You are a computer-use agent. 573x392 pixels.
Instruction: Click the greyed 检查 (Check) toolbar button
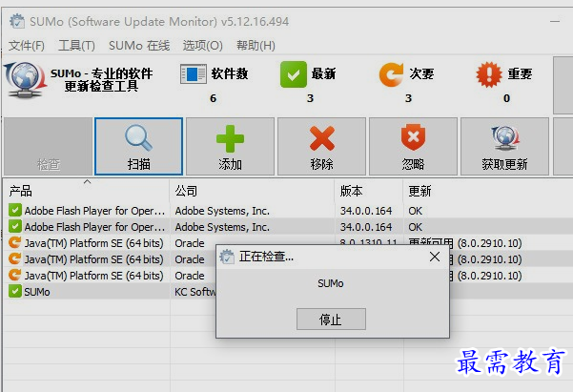click(x=48, y=146)
